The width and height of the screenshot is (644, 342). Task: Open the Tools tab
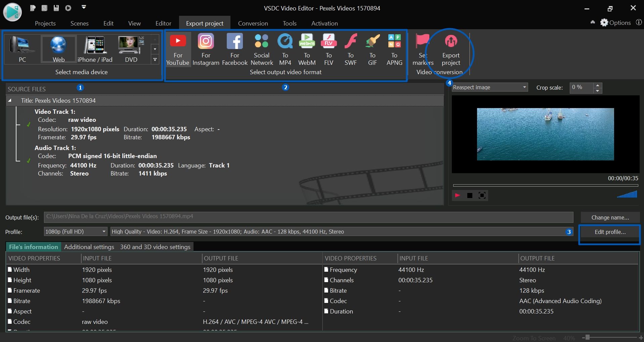pos(290,23)
